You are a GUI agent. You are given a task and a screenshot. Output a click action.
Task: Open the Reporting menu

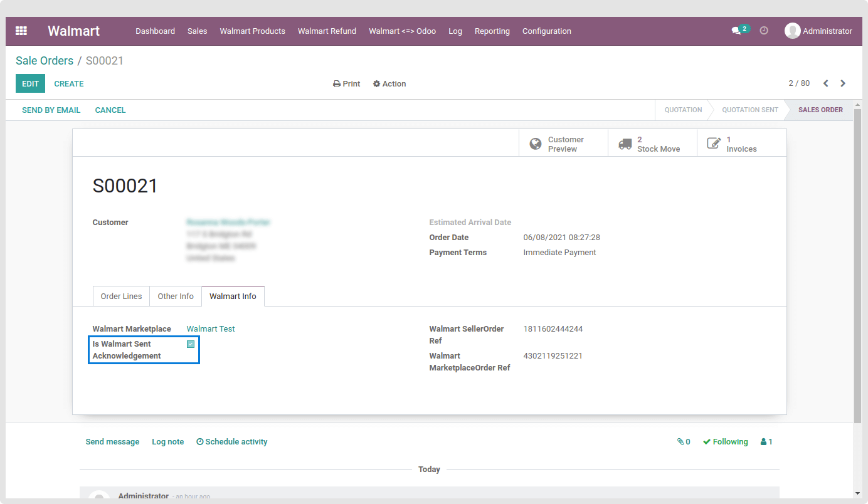[492, 31]
